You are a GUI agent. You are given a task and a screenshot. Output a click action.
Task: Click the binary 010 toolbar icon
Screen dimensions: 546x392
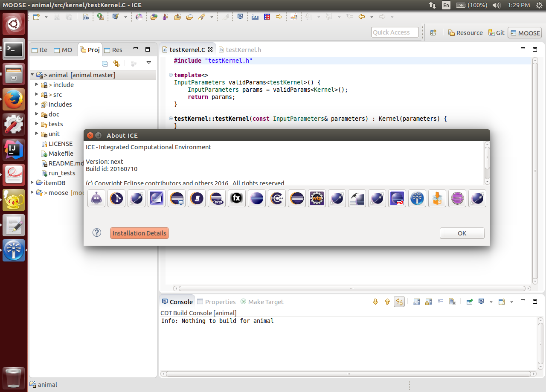86,17
